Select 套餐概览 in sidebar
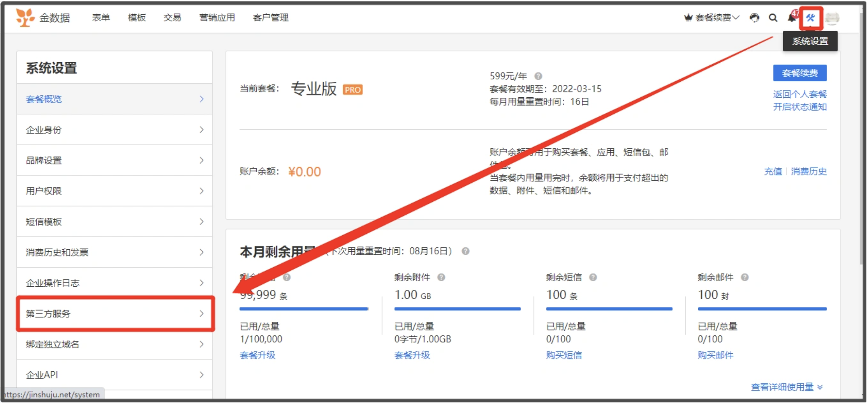 pyautogui.click(x=114, y=99)
